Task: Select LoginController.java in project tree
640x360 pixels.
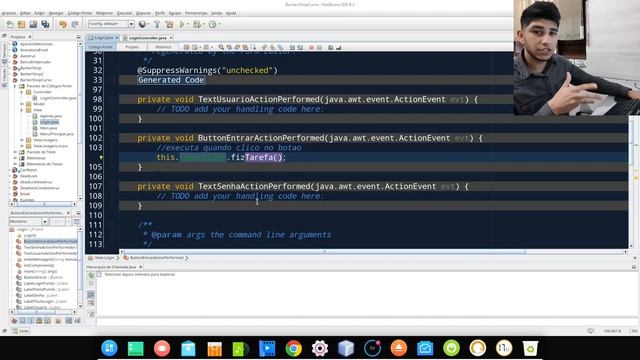Action: (58, 98)
